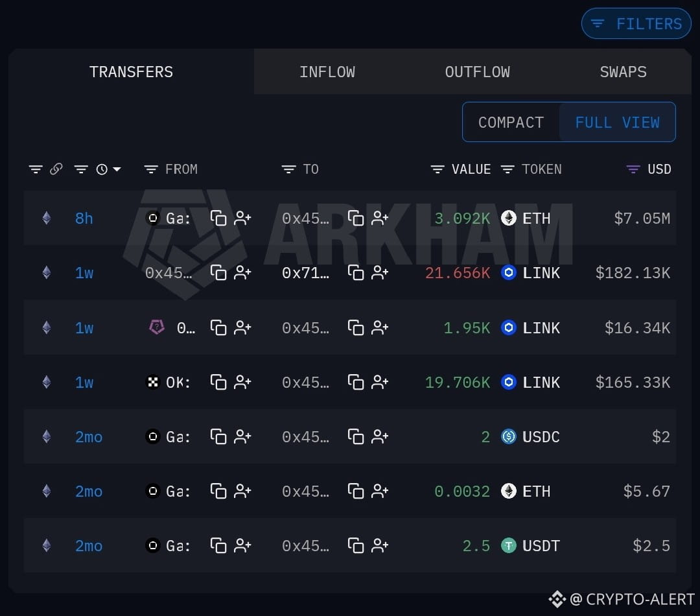
Task: Switch to the Inflow tab
Action: 327,71
